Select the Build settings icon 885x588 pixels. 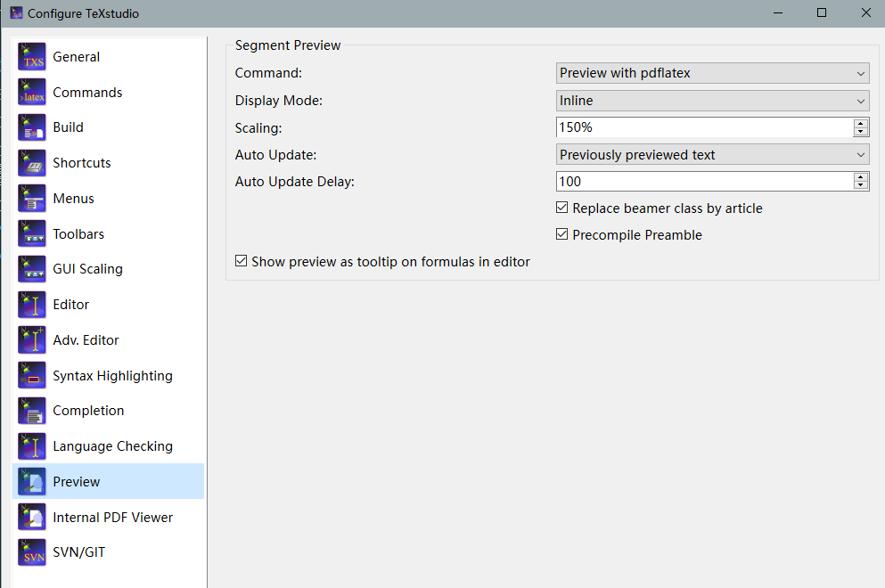pos(32,127)
